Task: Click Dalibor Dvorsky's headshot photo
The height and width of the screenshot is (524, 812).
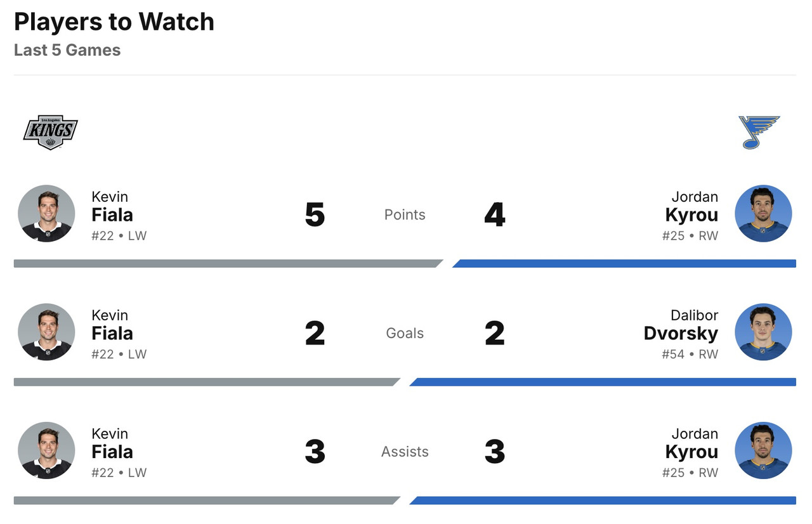Action: tap(763, 332)
